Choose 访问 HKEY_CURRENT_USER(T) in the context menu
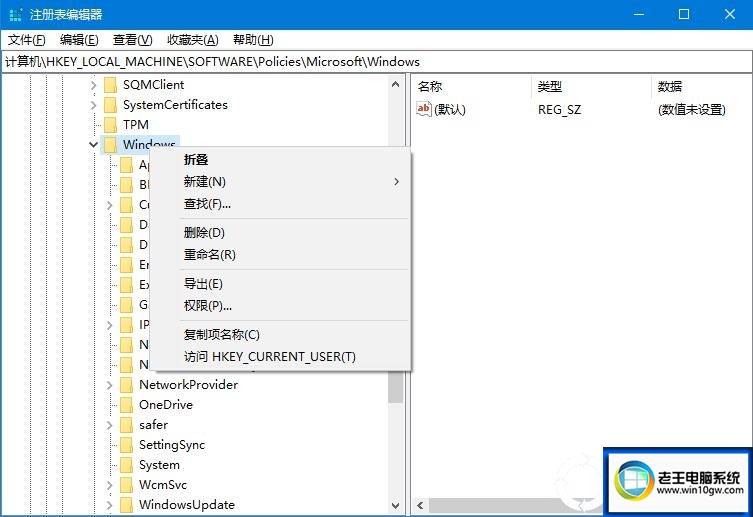This screenshot has width=753, height=517. pyautogui.click(x=281, y=357)
